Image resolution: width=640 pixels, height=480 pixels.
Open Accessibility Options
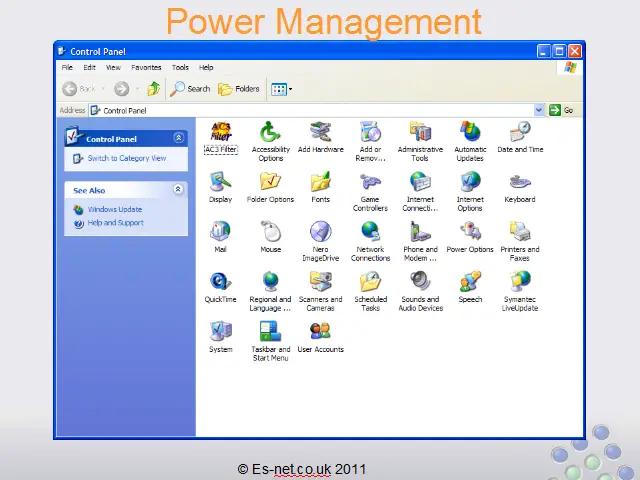(271, 141)
